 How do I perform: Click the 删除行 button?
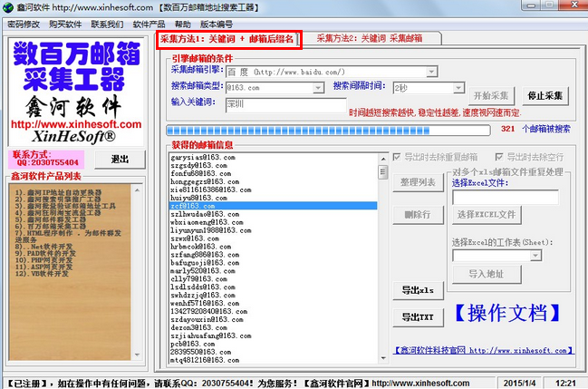click(419, 215)
